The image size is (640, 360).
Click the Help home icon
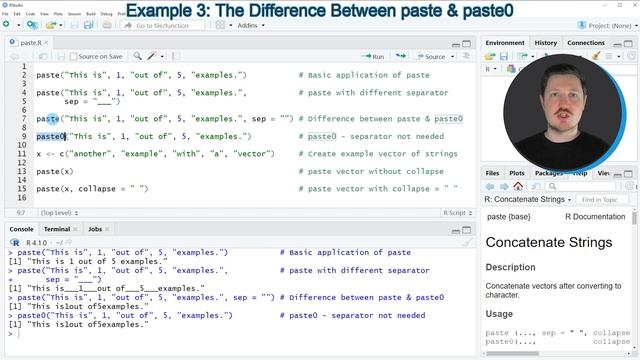coord(518,186)
